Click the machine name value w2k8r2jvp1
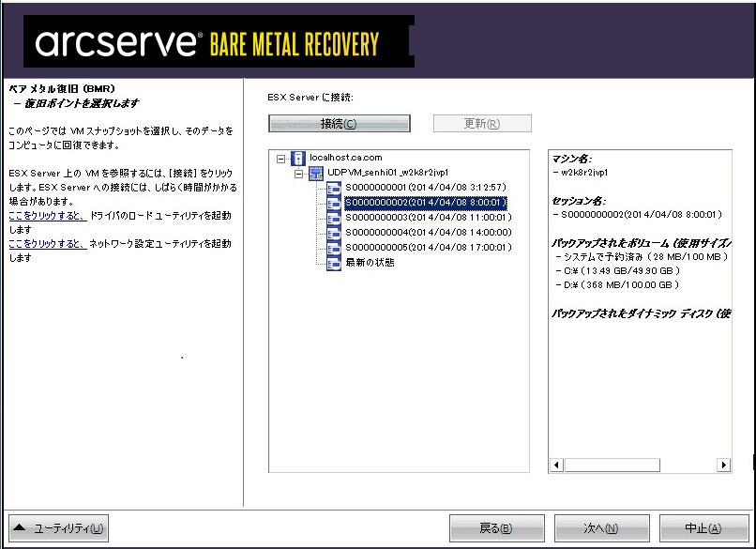Viewport: 756px width, 549px height. click(584, 173)
